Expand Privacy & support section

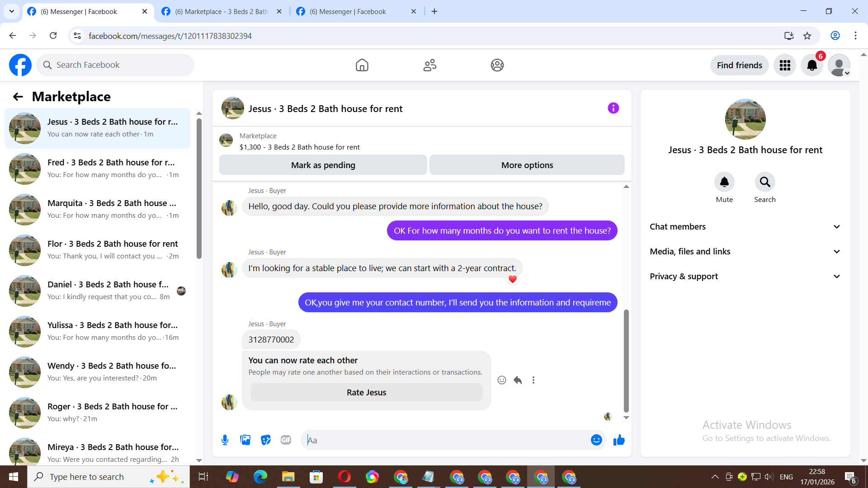(x=745, y=277)
